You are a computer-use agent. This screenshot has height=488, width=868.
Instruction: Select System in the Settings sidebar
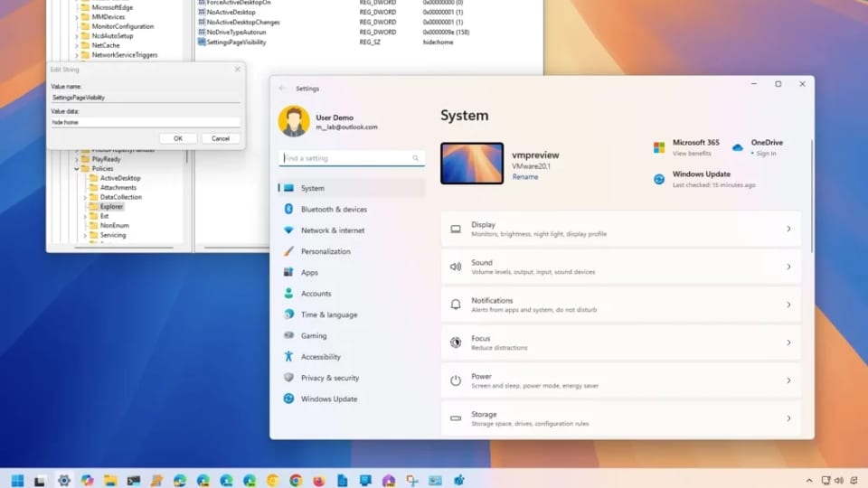click(x=352, y=188)
